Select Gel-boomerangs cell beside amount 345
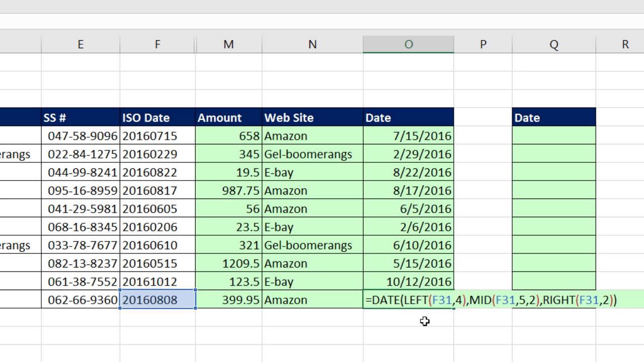The width and height of the screenshot is (644, 362). [312, 154]
